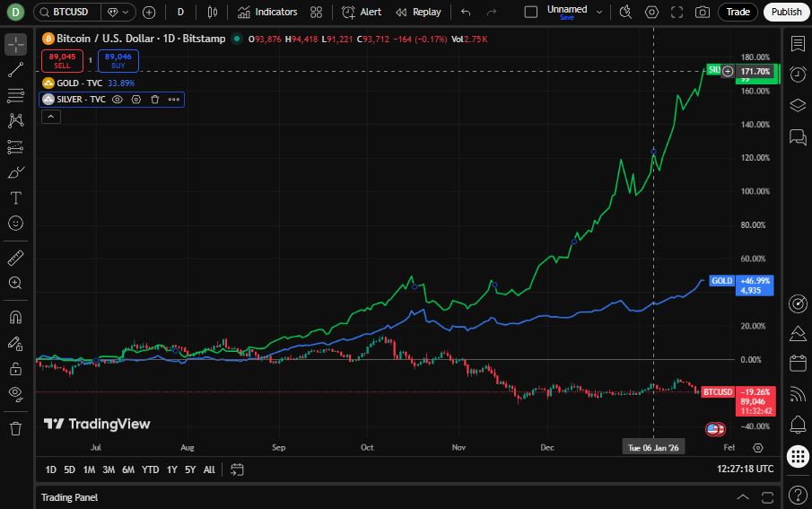Open more options for SILVER - TVC

coord(174,100)
